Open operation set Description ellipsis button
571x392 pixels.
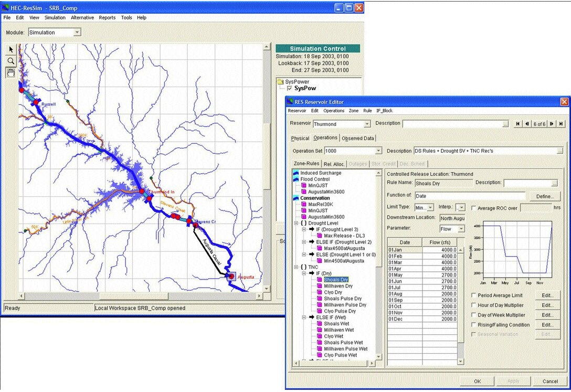559,151
